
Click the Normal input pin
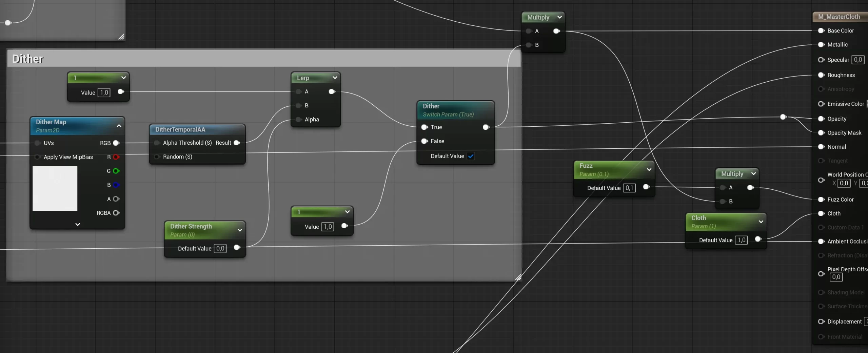point(821,147)
